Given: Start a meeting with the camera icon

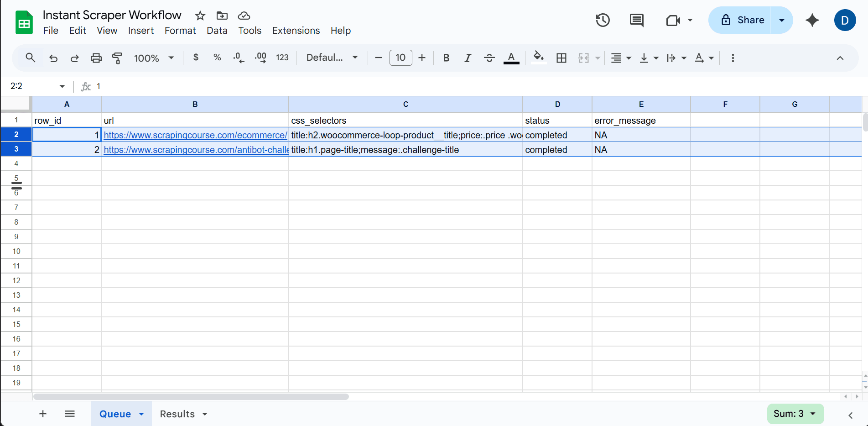Looking at the screenshot, I should pos(673,20).
